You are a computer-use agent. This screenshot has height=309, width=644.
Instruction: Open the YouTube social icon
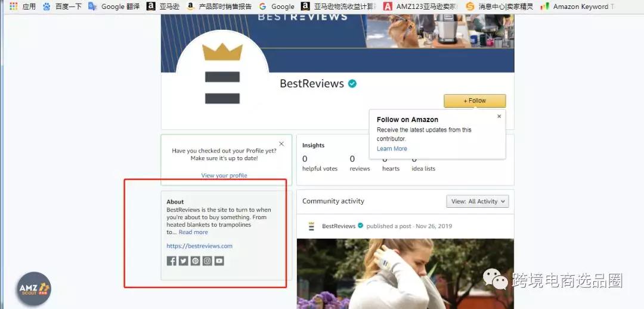(219, 261)
